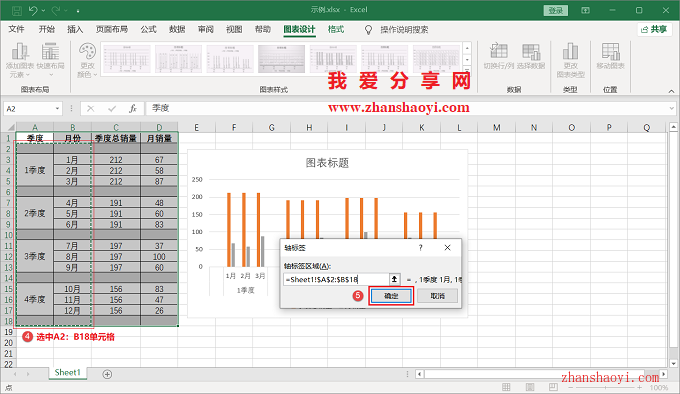Switch to Page Layout view in status bar
Screen dimensions: 680x394
(530, 387)
